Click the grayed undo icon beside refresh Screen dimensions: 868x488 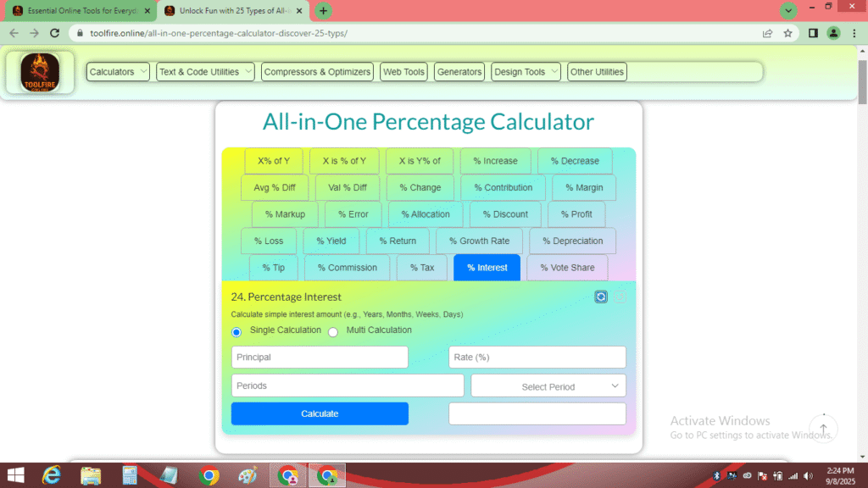[620, 297]
